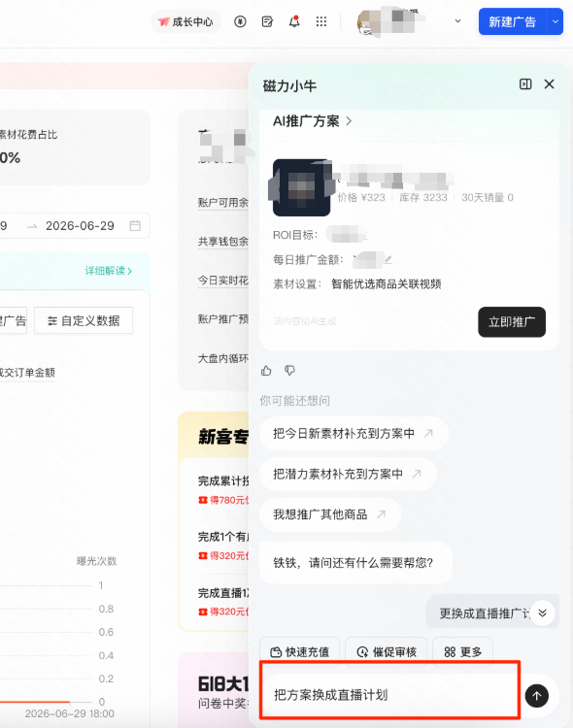The width and height of the screenshot is (573, 728).
Task: Focus the chat input field 把方案换成直播计划
Action: coord(389,695)
